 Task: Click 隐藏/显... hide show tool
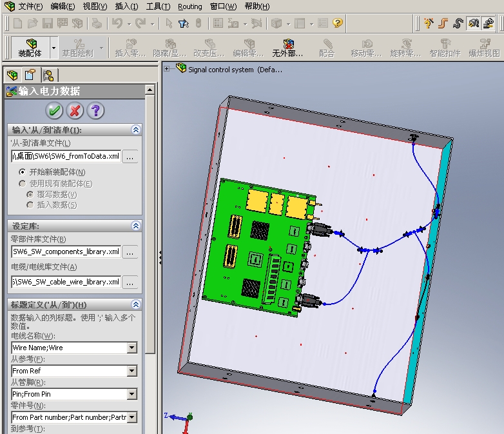click(x=170, y=48)
